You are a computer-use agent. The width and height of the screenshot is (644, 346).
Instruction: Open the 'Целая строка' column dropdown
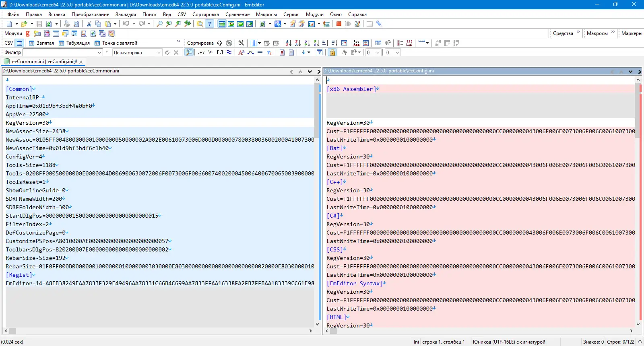pyautogui.click(x=159, y=53)
